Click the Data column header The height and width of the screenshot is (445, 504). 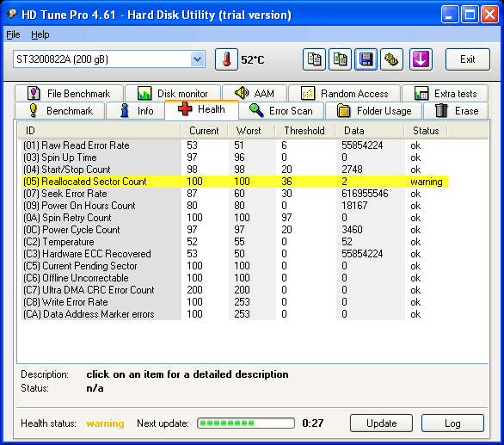(369, 131)
